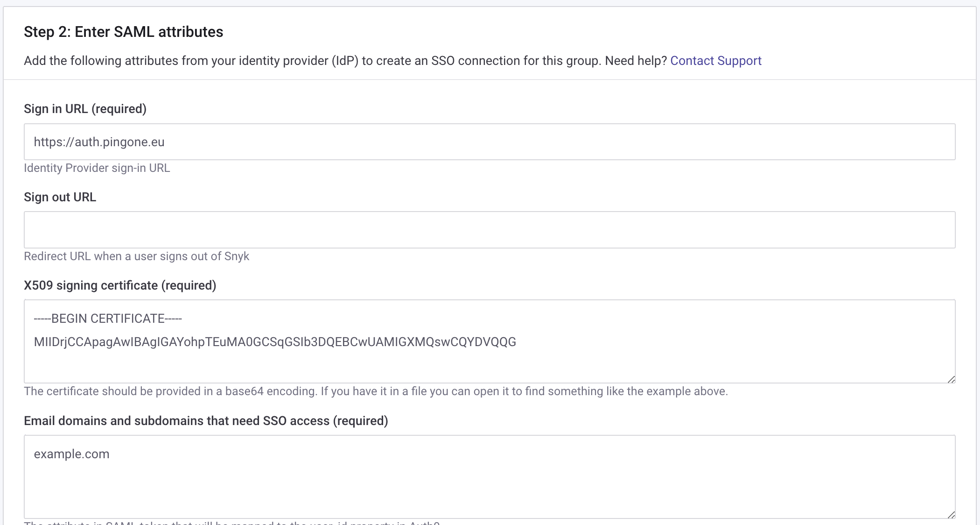Select the BEGIN CERTIFICATE line
This screenshot has height=525, width=980.
pyautogui.click(x=106, y=318)
